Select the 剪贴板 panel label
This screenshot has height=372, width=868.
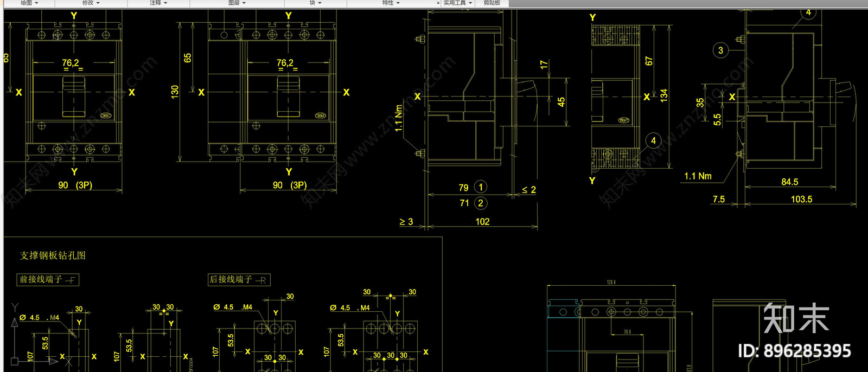point(492,3)
